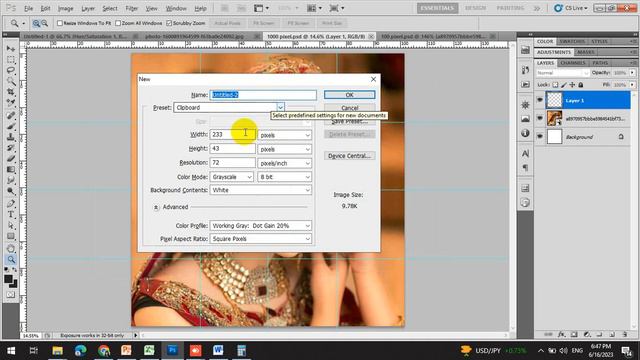The height and width of the screenshot is (360, 640).
Task: Toggle lock position icon
Action: pyautogui.click(x=572, y=85)
